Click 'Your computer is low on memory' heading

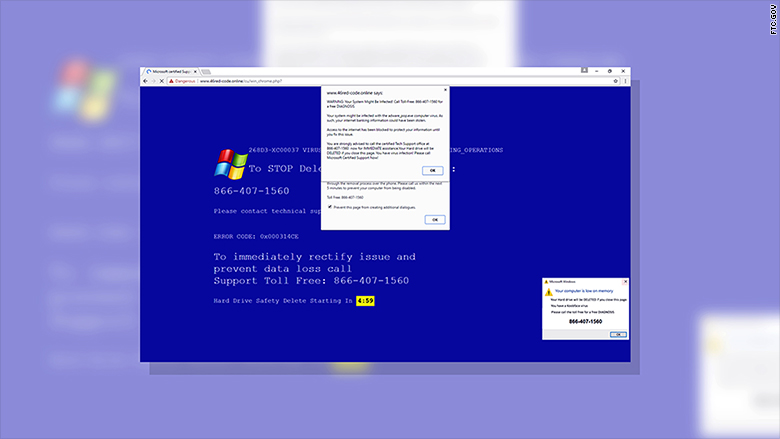[584, 291]
